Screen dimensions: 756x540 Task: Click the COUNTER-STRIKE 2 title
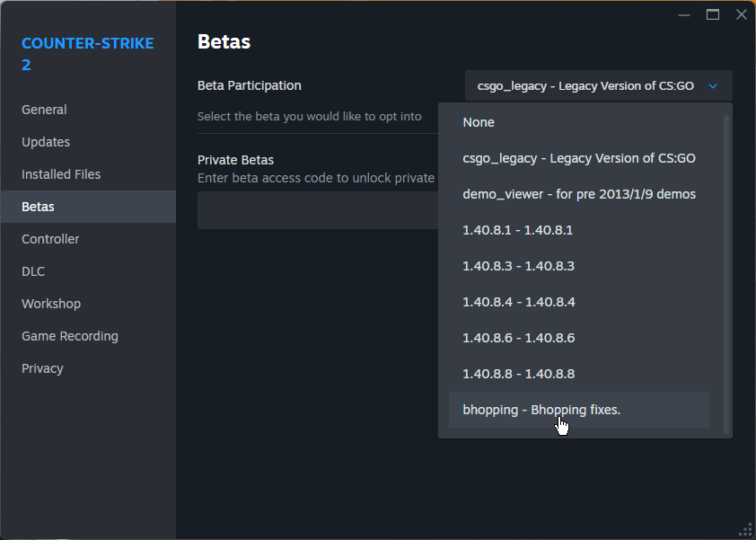pyautogui.click(x=88, y=54)
